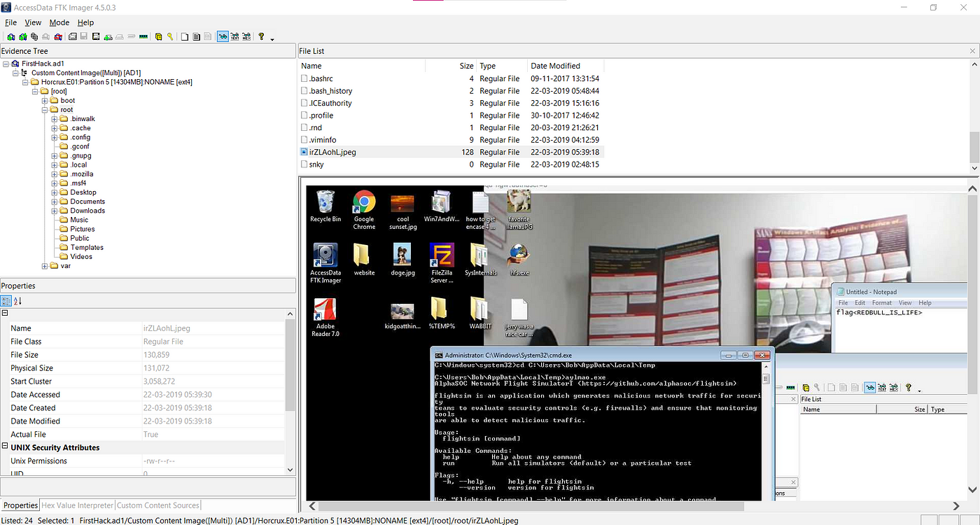Click the Add Evidence Item toolbar icon
Viewport: 980px width, 525px height.
point(11,36)
